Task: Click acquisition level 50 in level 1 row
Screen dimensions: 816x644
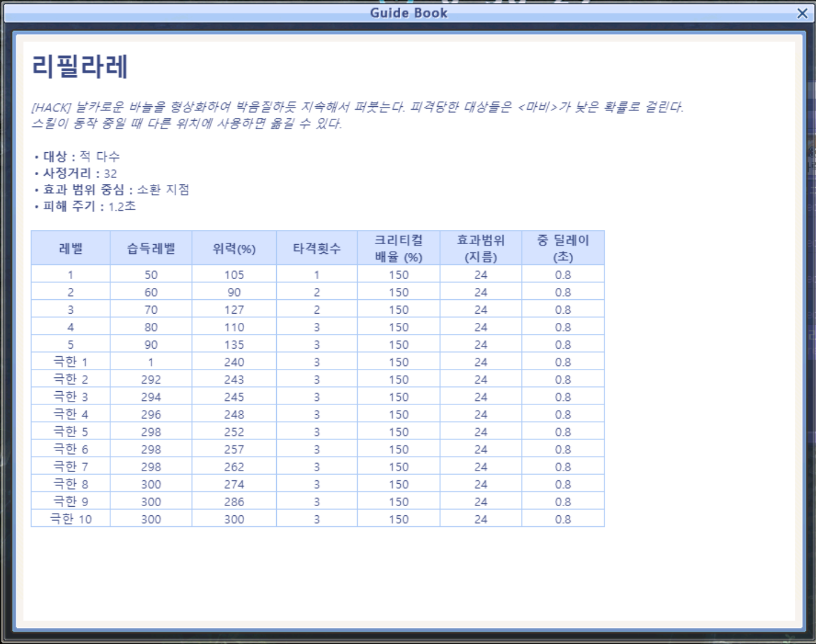Action: pyautogui.click(x=151, y=275)
